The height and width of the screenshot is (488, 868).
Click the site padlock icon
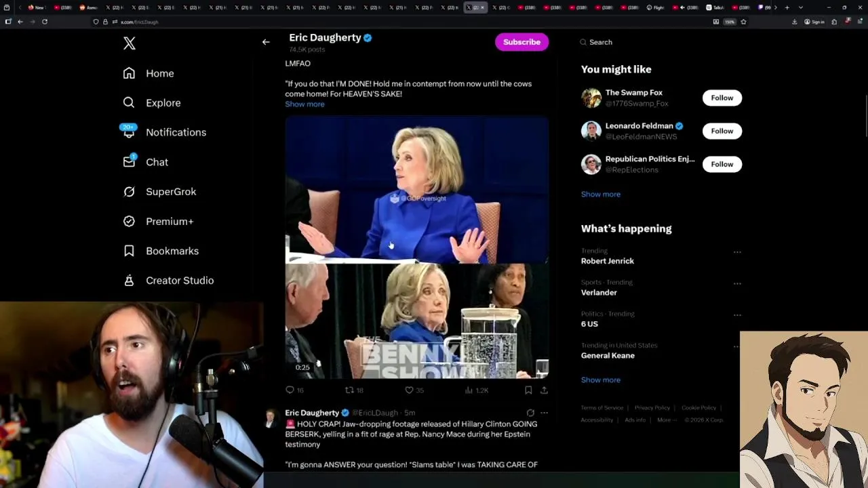[x=105, y=22]
